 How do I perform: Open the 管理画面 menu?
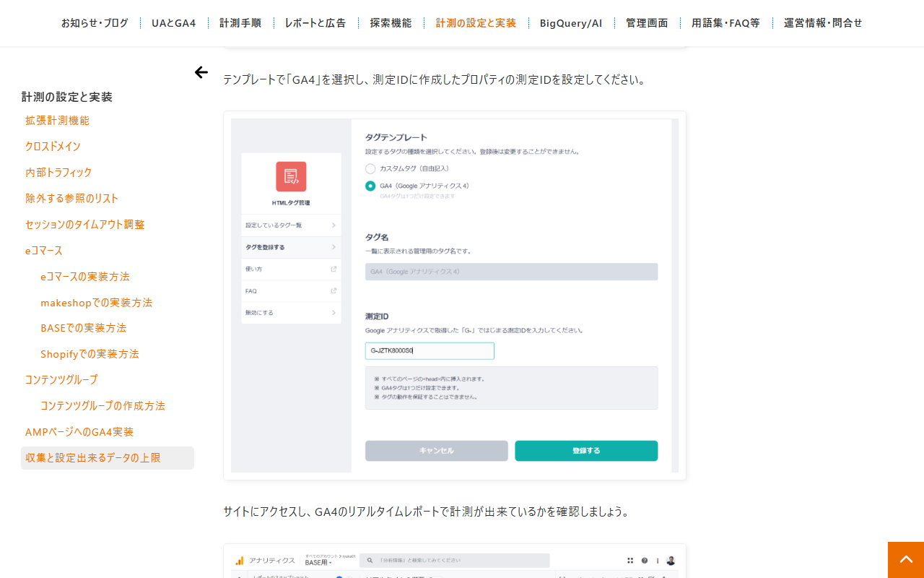click(x=647, y=22)
